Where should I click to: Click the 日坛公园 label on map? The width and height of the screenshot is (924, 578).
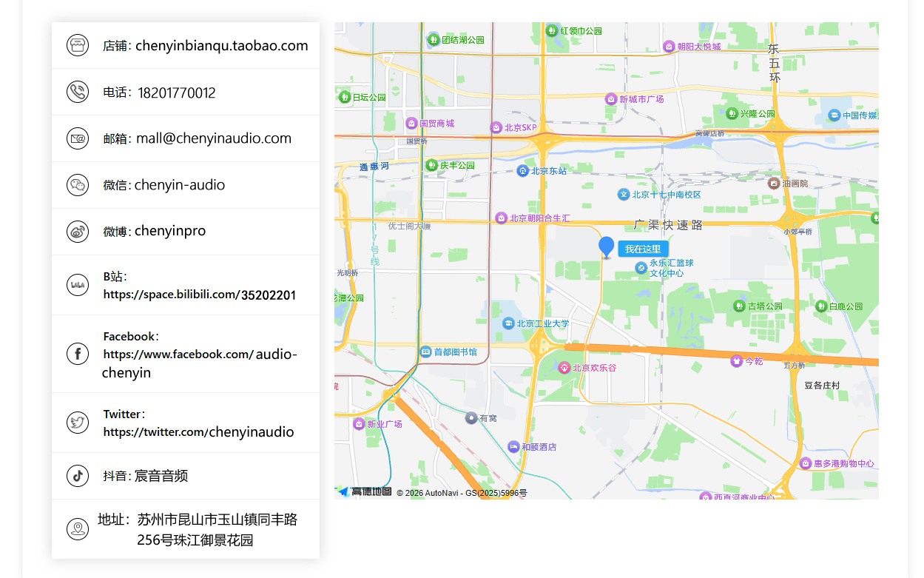(x=369, y=98)
